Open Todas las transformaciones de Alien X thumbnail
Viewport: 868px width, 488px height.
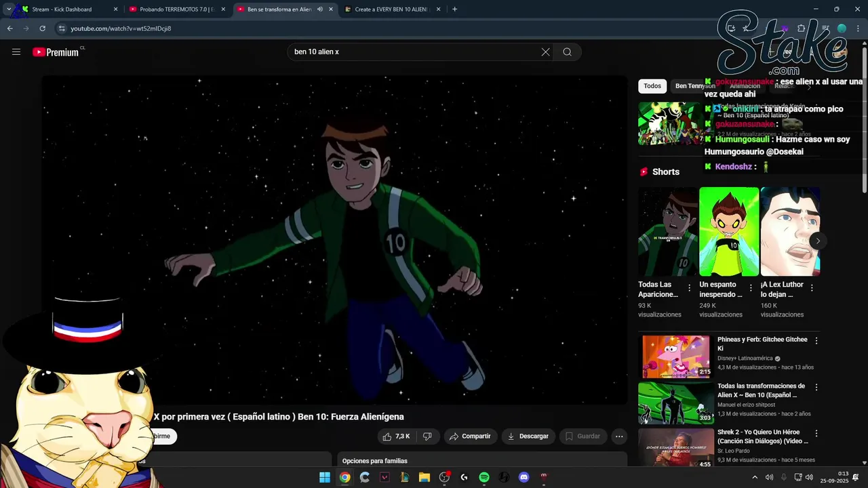coord(675,403)
